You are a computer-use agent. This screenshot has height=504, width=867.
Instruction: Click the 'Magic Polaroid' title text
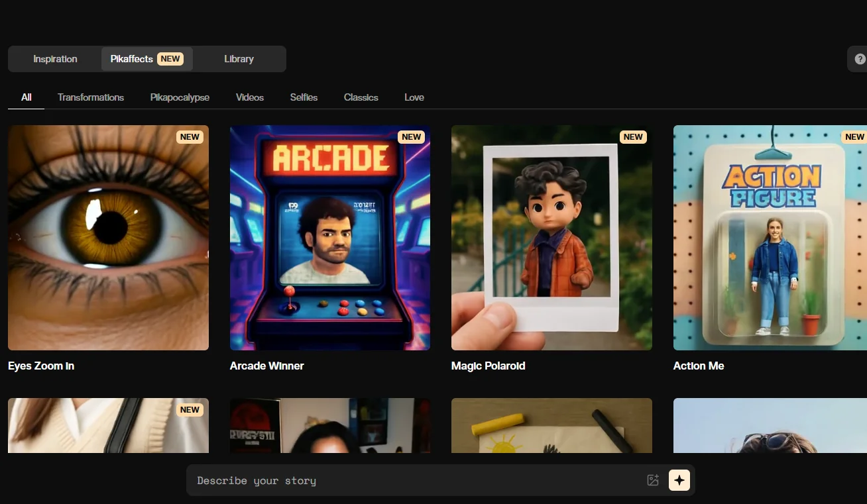489,366
